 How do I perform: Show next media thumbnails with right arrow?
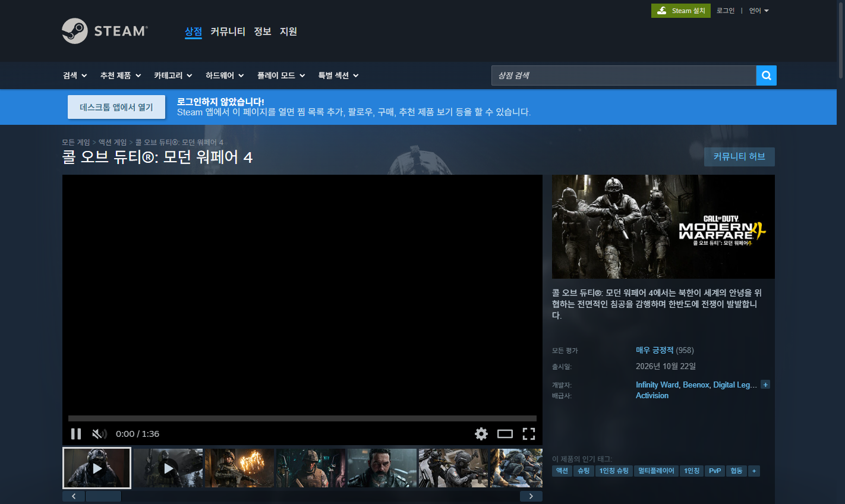pos(531,496)
